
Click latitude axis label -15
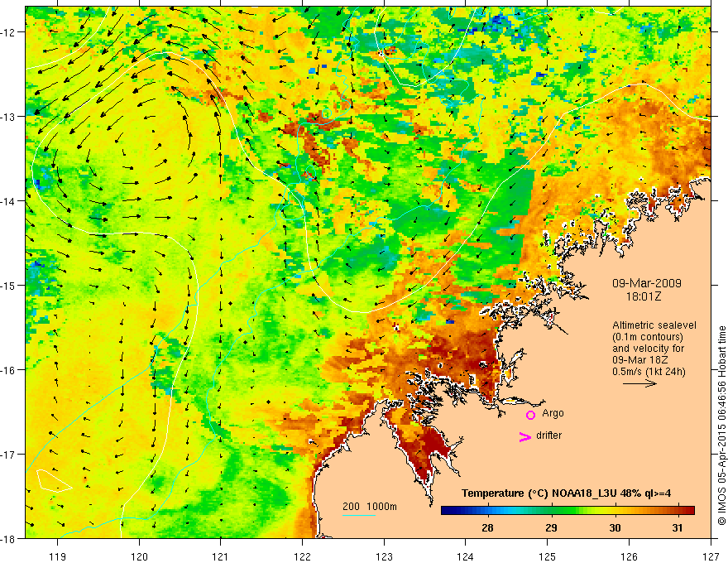tap(9, 286)
